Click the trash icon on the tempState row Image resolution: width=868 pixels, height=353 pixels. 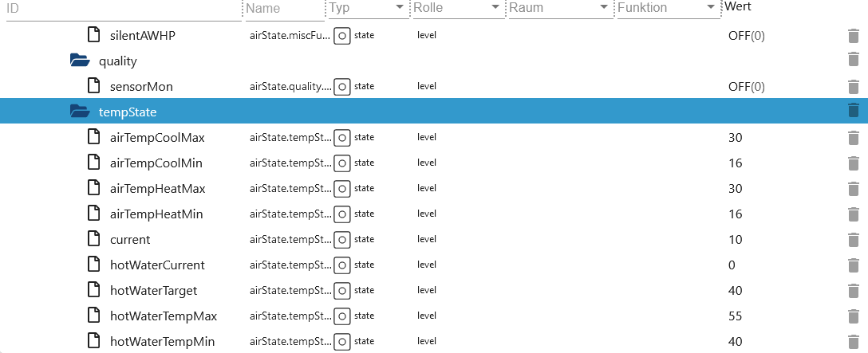pos(853,110)
